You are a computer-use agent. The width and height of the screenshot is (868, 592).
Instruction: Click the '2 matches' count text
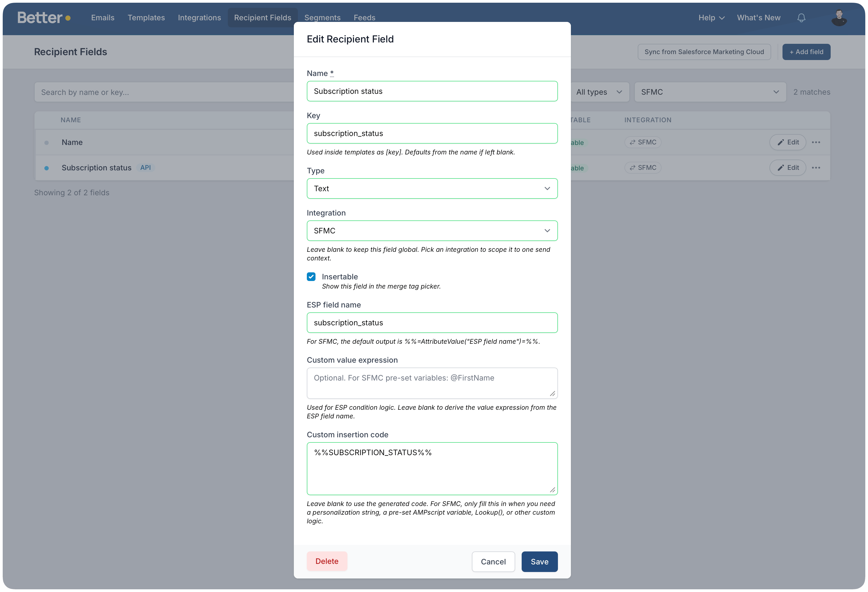(x=812, y=92)
